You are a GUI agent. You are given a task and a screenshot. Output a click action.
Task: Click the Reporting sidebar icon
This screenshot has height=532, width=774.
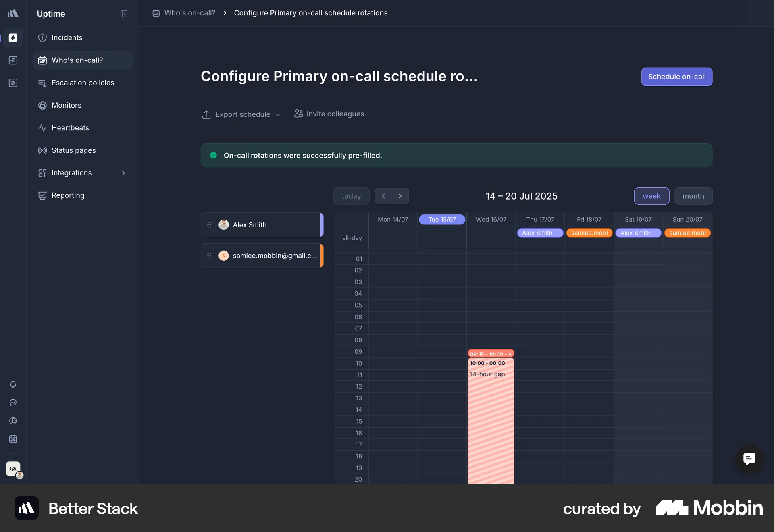point(42,195)
